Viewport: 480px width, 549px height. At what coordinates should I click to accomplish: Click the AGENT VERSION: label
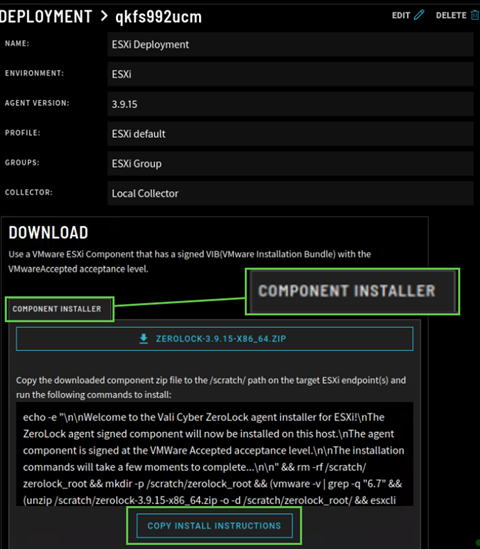coord(37,103)
